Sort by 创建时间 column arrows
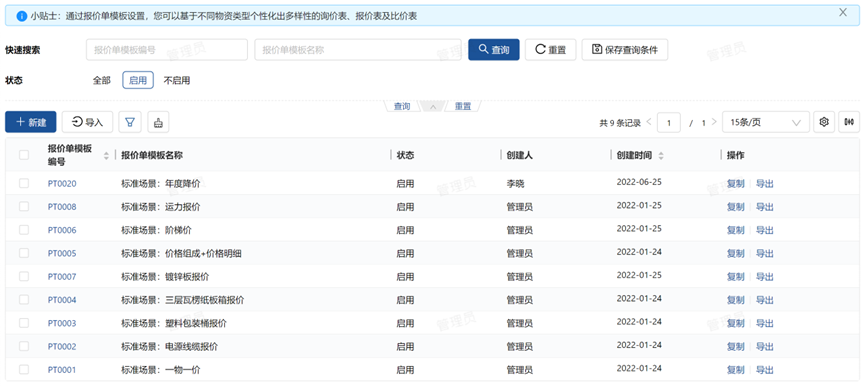The width and height of the screenshot is (865, 387). (661, 156)
